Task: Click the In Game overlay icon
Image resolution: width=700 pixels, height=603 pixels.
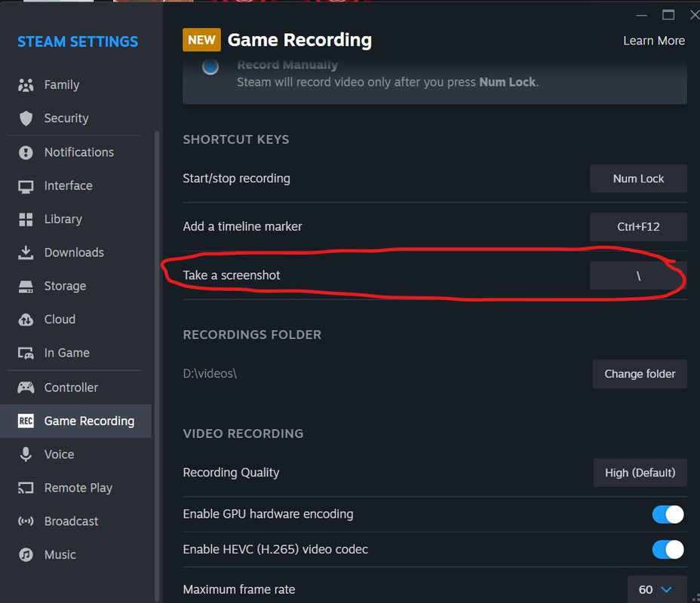Action: (x=26, y=354)
